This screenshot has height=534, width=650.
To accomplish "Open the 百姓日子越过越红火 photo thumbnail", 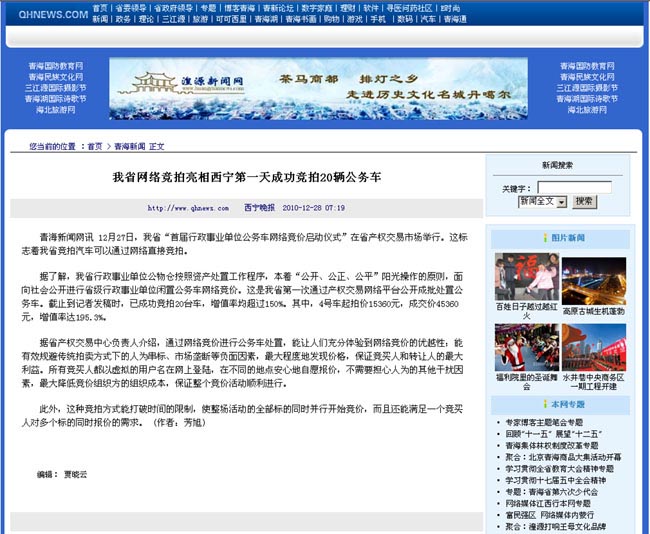I will coord(523,277).
